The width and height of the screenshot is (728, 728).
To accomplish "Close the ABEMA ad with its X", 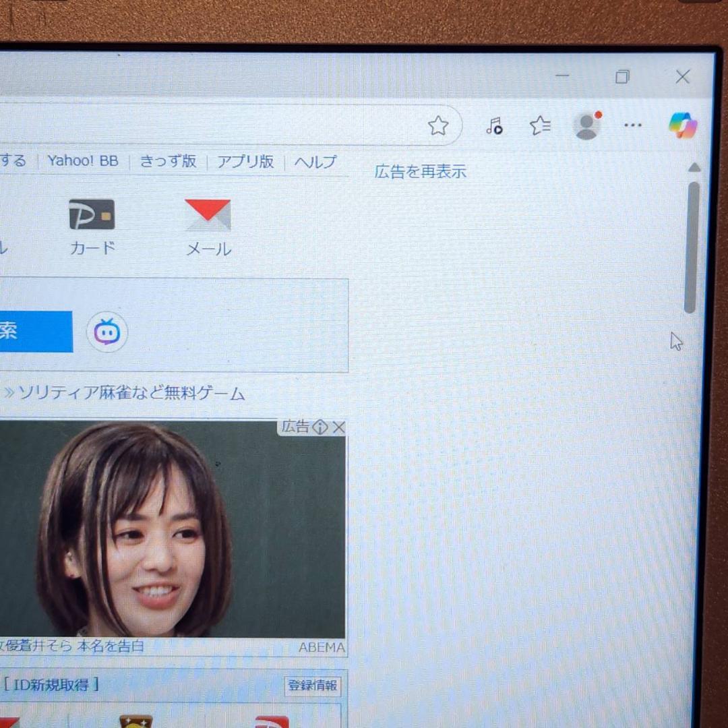I will pyautogui.click(x=339, y=427).
